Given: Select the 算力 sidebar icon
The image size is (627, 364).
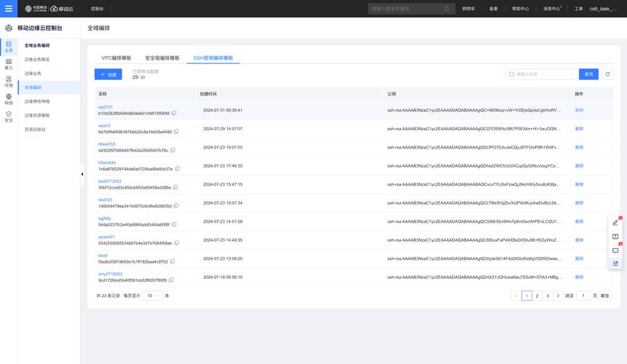Looking at the screenshot, I should 9,64.
